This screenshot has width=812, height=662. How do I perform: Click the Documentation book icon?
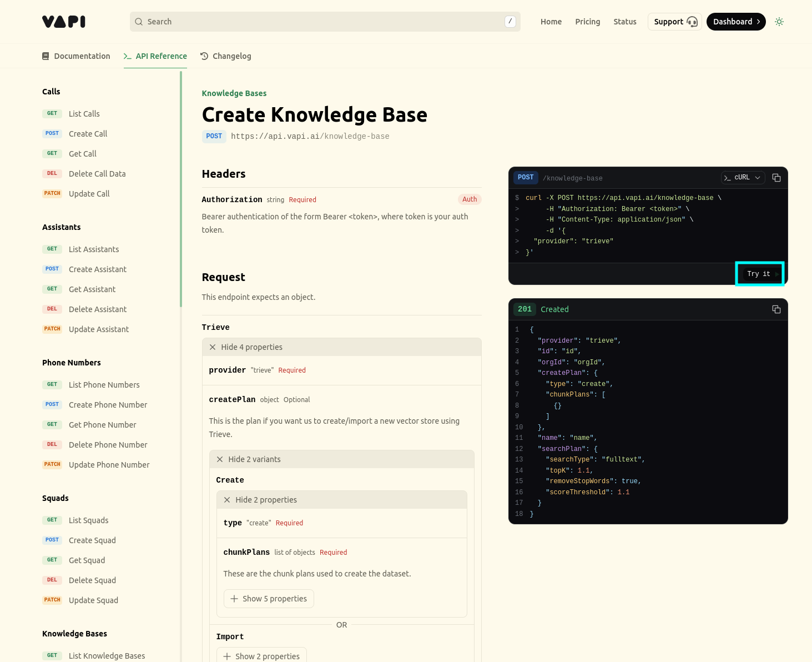[46, 56]
